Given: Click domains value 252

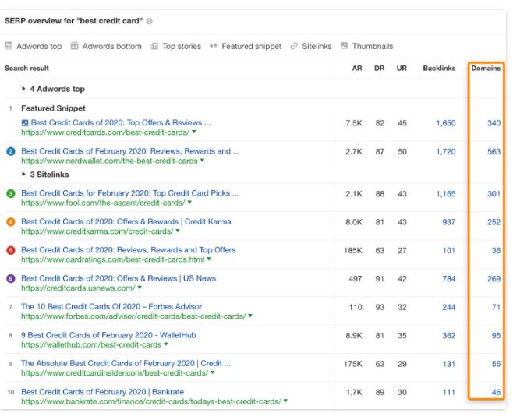Looking at the screenshot, I should [494, 222].
